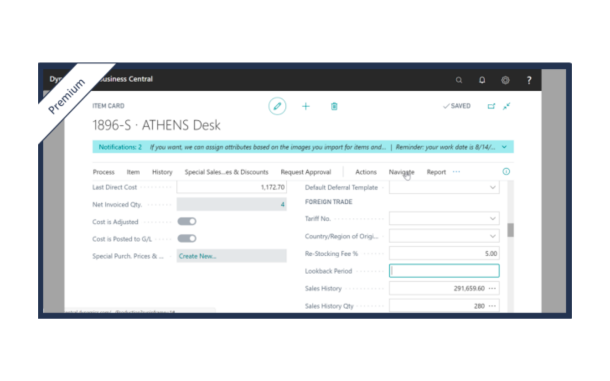This screenshot has height=381, width=610.
Task: Open the Process menu
Action: pyautogui.click(x=103, y=172)
